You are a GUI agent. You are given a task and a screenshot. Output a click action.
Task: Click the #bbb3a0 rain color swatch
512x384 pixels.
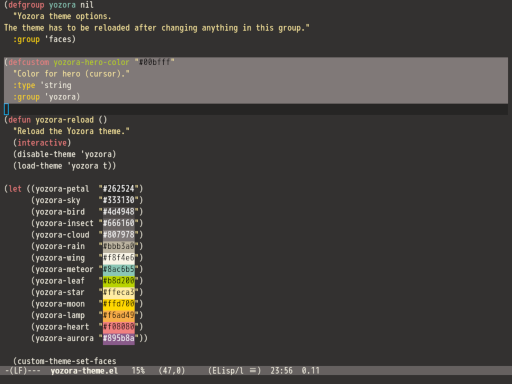point(119,246)
